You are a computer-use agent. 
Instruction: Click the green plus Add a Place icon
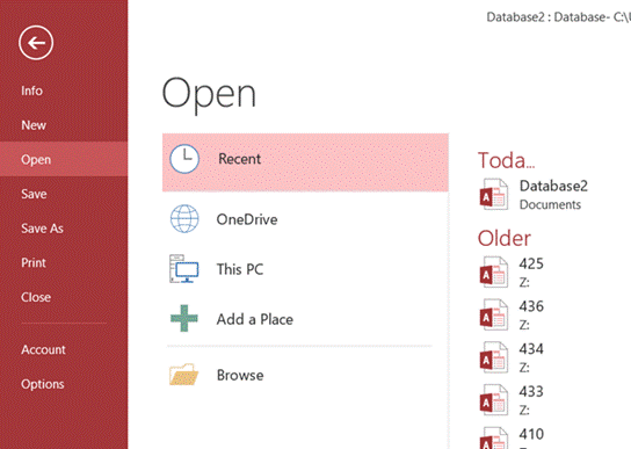[184, 318]
